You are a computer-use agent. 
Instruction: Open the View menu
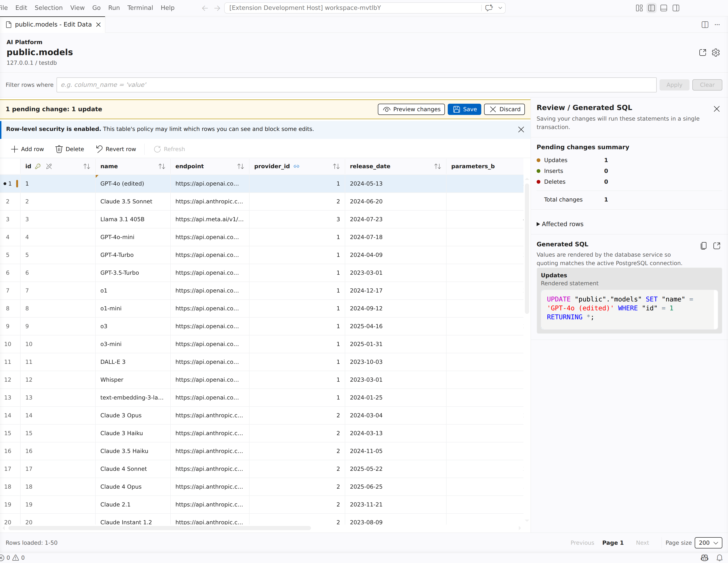[77, 8]
